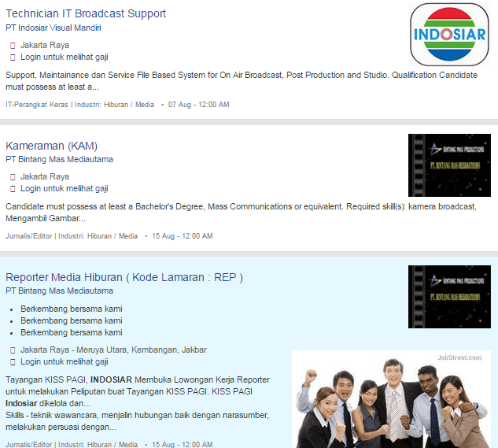Click salary icon in Technician IT listing
Image resolution: width=498 pixels, height=448 pixels.
[x=13, y=57]
